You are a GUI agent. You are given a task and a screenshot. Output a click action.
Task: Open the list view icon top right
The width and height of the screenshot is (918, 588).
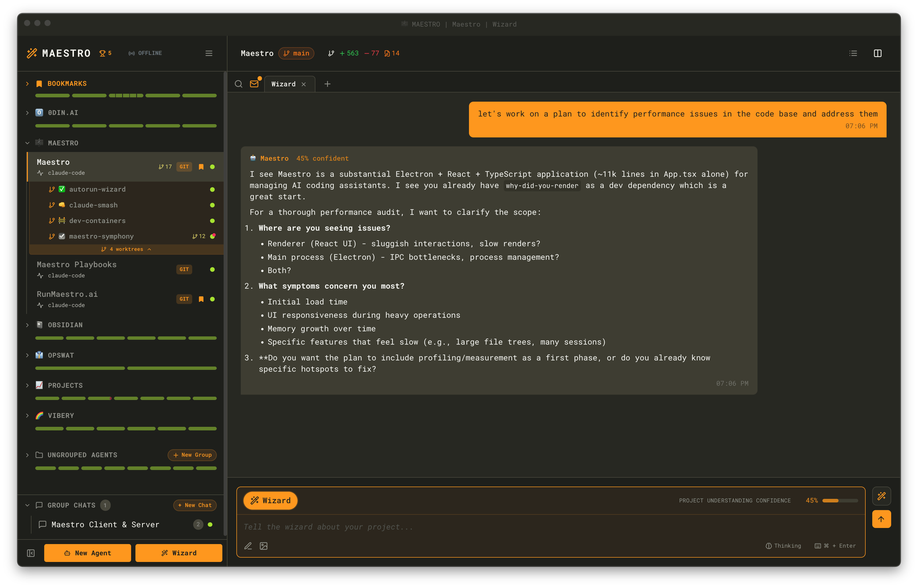tap(853, 53)
